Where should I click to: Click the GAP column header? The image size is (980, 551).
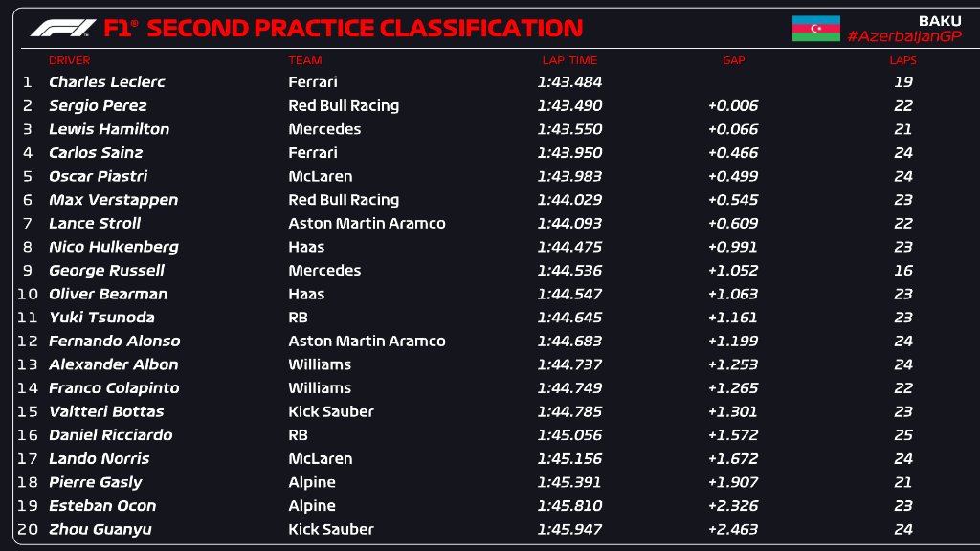click(x=734, y=60)
